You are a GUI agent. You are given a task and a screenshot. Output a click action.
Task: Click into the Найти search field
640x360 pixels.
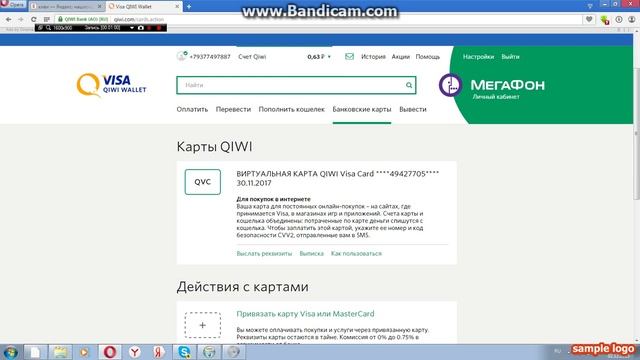tap(296, 85)
